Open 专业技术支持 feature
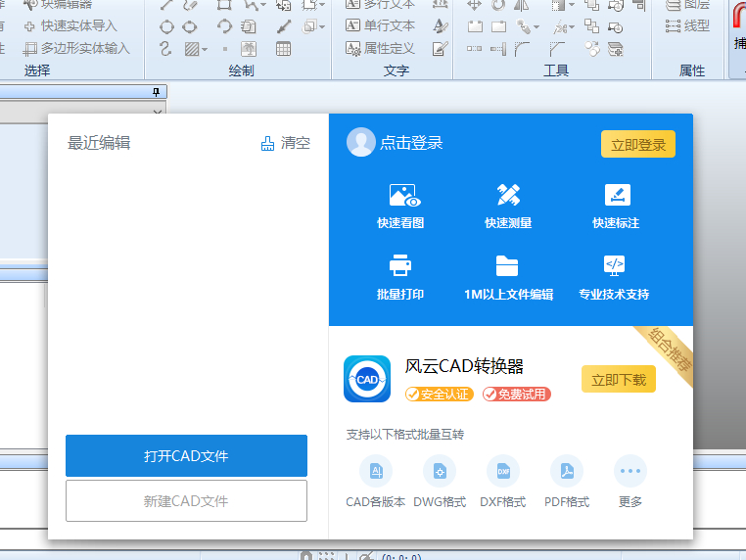This screenshot has width=746, height=560. [x=614, y=277]
